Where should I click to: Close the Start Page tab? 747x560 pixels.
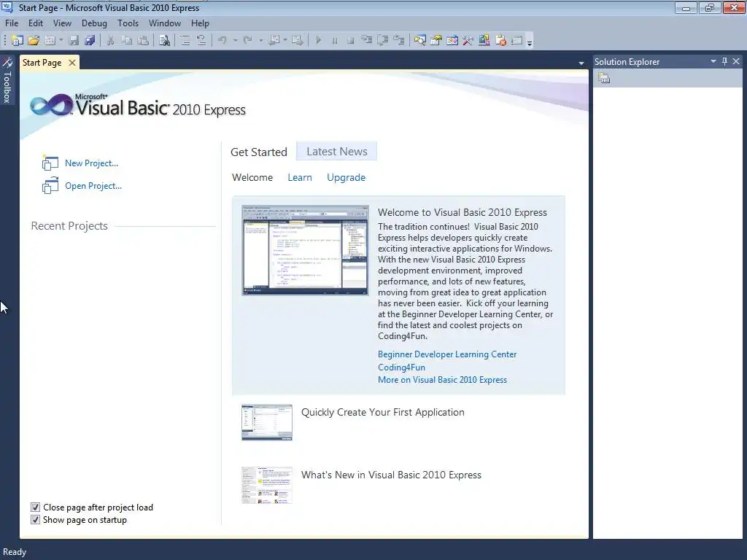point(72,63)
